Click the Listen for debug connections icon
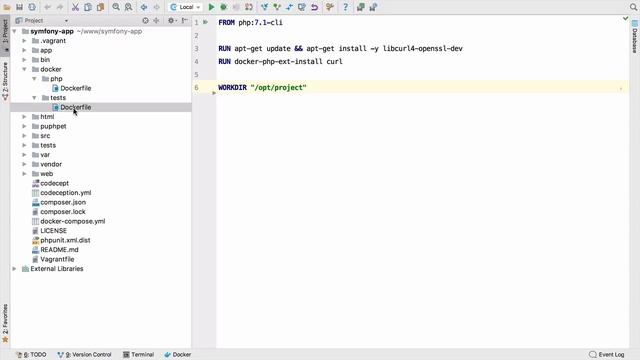640x360 pixels. pyautogui.click(x=249, y=7)
